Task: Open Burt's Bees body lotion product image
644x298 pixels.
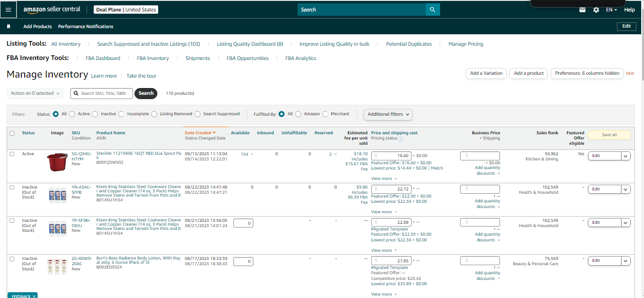Action: (58, 266)
